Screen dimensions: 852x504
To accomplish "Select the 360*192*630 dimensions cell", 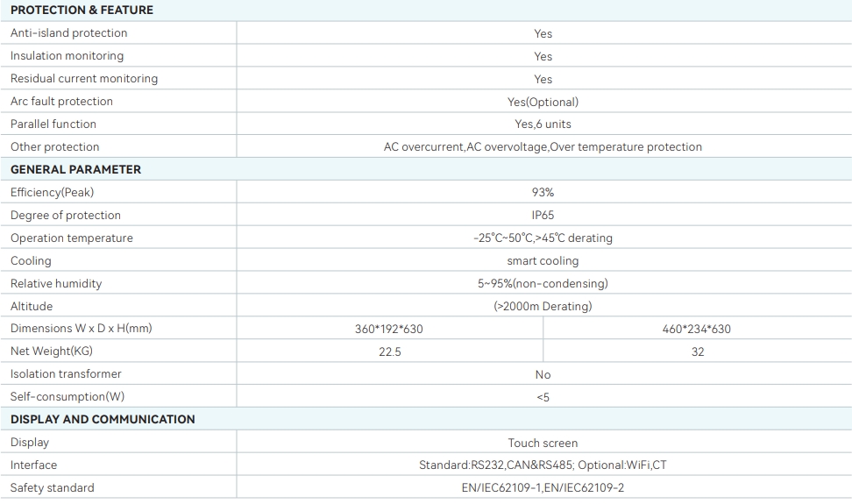I will [x=389, y=330].
